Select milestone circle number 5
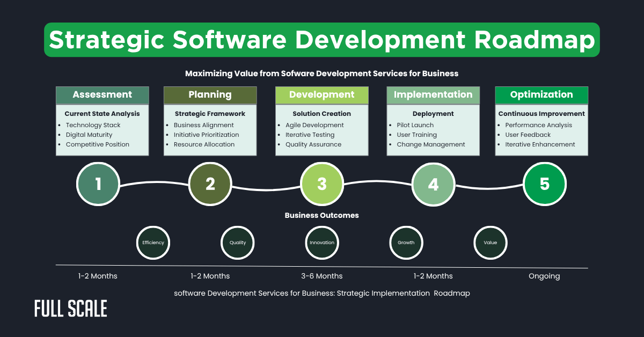 pos(545,184)
